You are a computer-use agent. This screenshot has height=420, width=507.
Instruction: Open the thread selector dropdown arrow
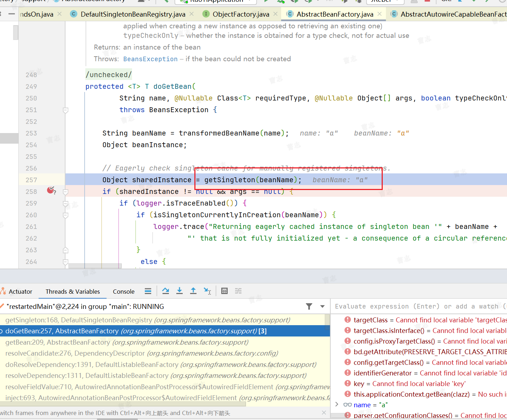[322, 306]
